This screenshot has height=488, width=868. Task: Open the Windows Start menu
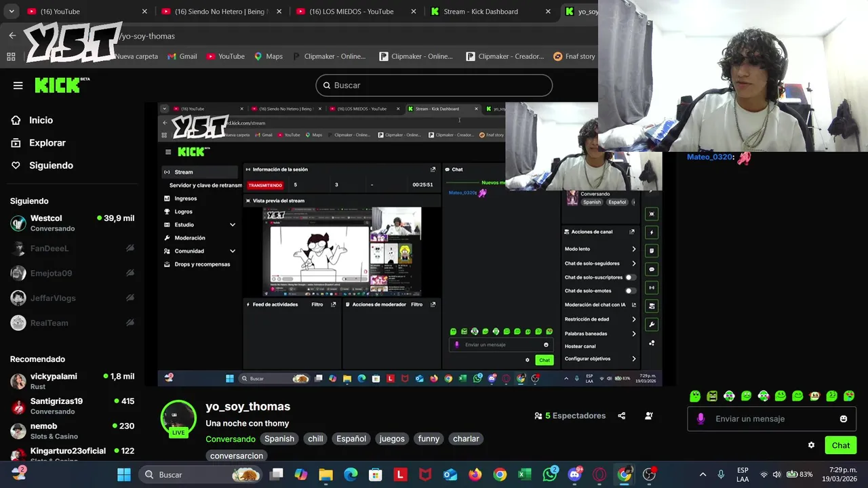click(124, 474)
